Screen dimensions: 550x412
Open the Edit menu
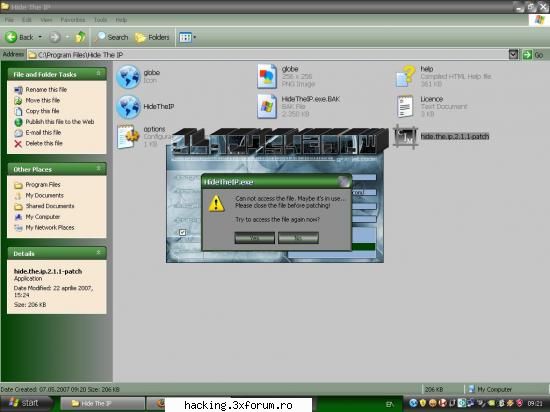tap(27, 20)
